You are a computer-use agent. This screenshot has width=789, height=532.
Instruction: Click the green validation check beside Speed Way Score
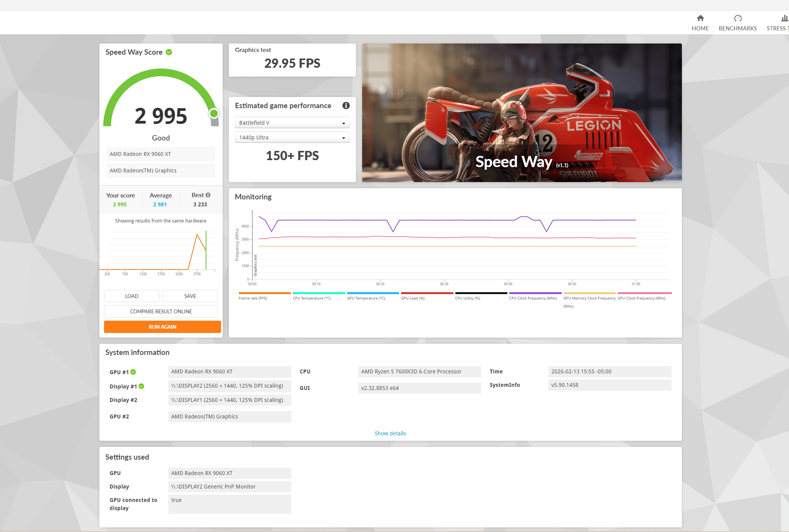pyautogui.click(x=169, y=52)
